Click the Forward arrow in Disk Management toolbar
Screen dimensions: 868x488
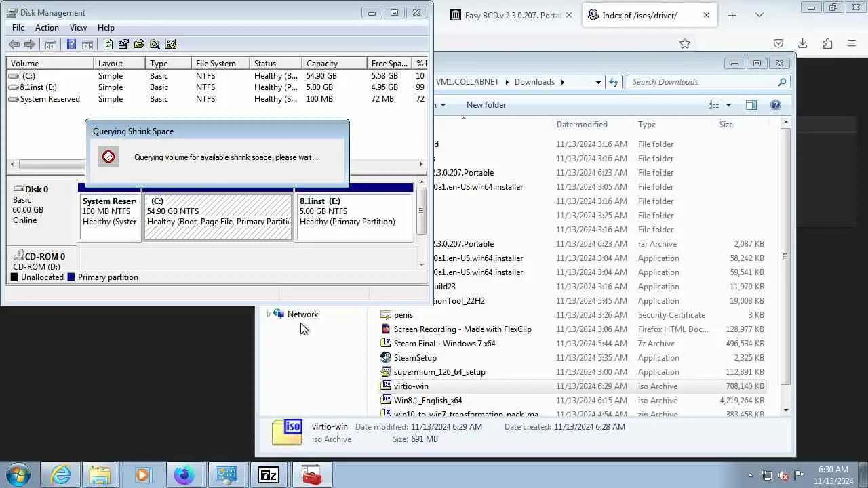pyautogui.click(x=30, y=45)
